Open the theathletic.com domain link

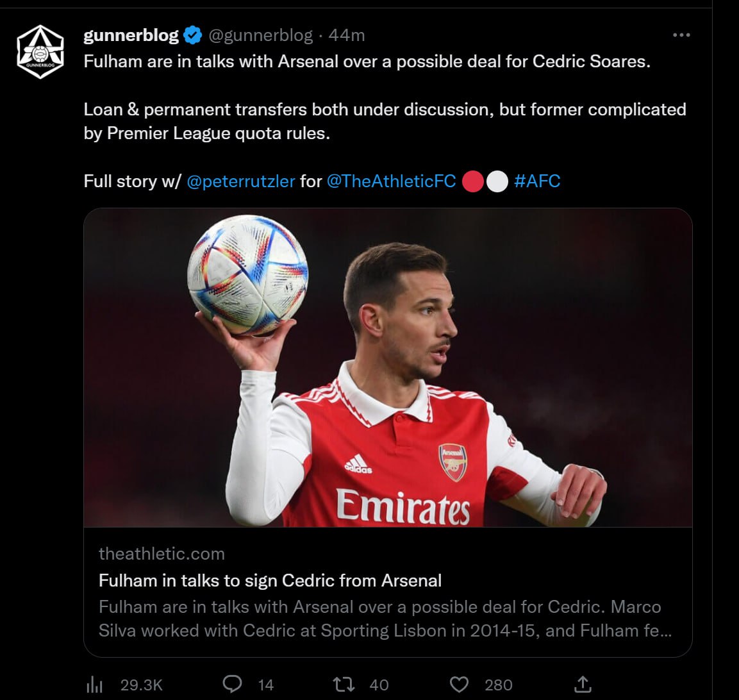(x=162, y=553)
